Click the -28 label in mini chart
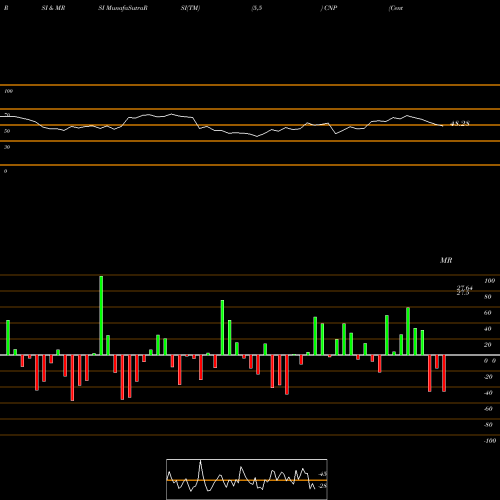The image size is (500, 500). pyautogui.click(x=323, y=486)
